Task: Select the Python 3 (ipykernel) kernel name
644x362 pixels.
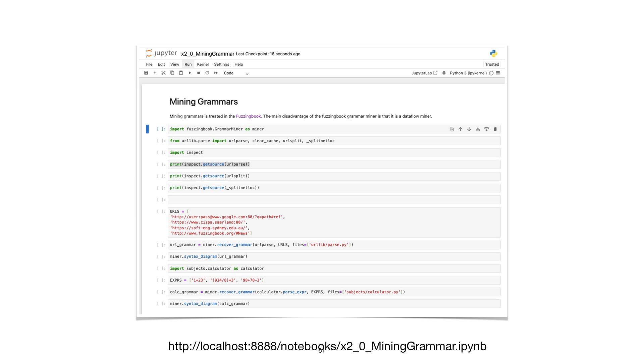Action: 468,73
